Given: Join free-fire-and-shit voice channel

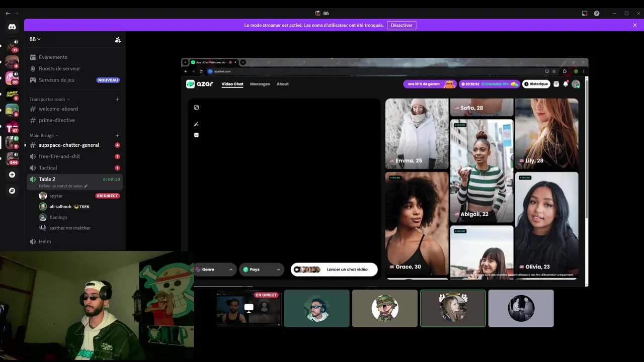Looking at the screenshot, I should pyautogui.click(x=75, y=156).
